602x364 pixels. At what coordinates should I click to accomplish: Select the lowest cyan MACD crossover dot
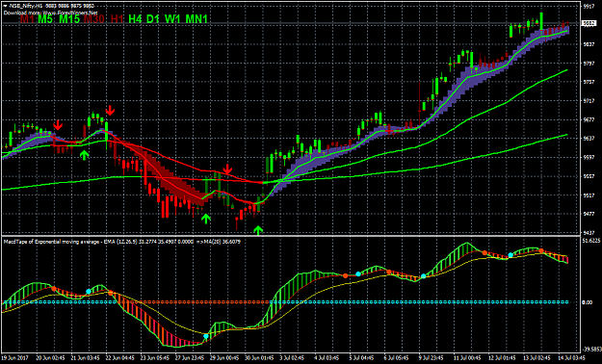tap(206, 336)
